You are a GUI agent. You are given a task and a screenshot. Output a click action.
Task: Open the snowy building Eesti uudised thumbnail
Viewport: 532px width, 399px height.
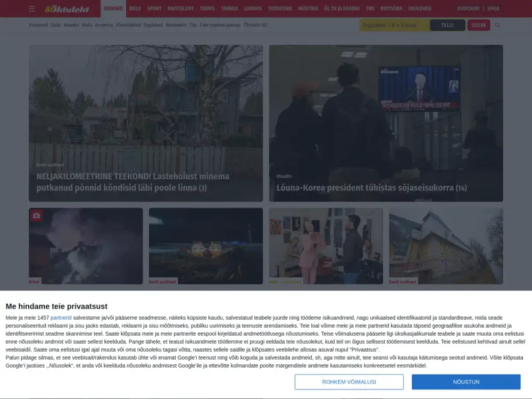(x=446, y=245)
